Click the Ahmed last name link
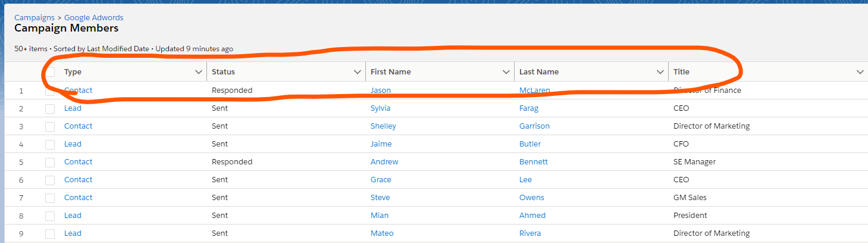The height and width of the screenshot is (243, 868). coord(532,216)
